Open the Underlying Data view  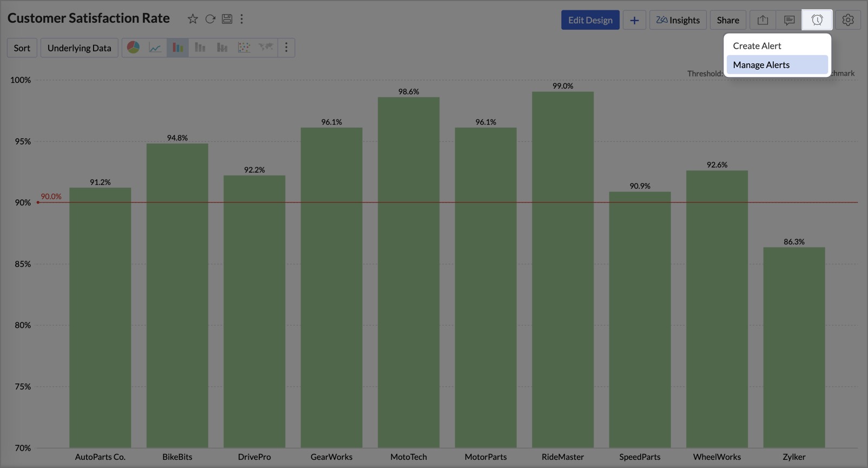[x=79, y=48]
